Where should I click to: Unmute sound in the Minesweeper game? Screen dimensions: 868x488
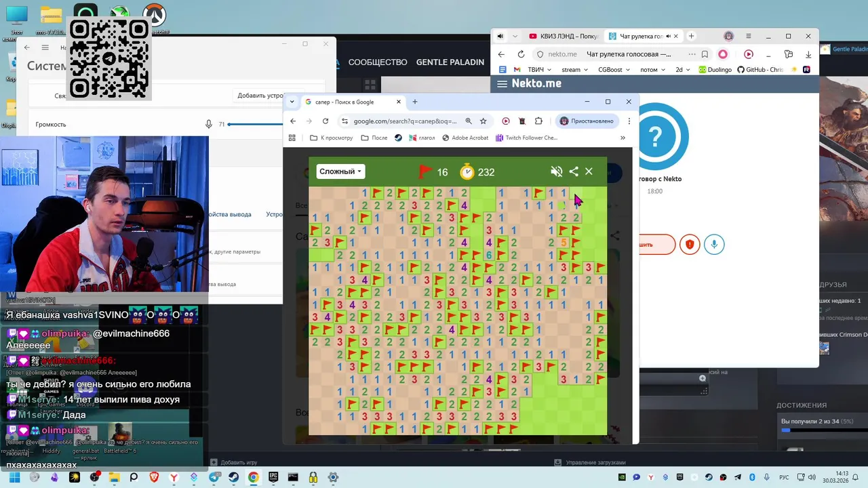557,171
